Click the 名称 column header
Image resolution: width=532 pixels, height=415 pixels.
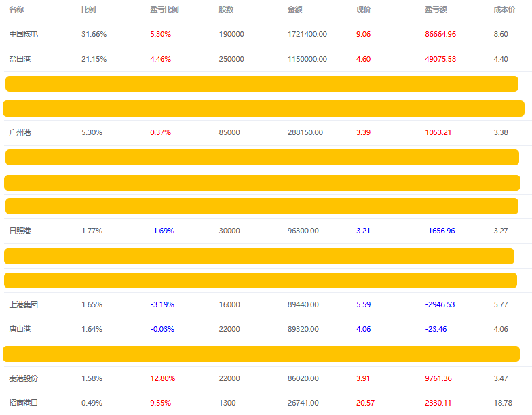[16, 9]
